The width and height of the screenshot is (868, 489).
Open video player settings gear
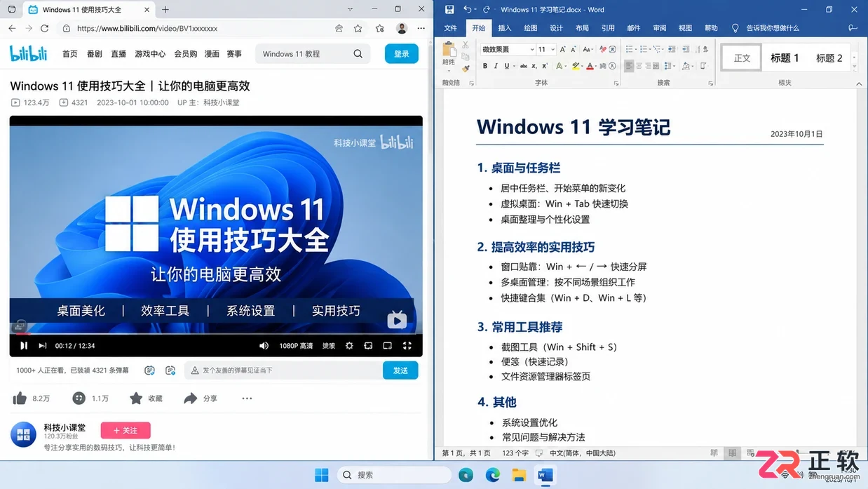point(349,346)
